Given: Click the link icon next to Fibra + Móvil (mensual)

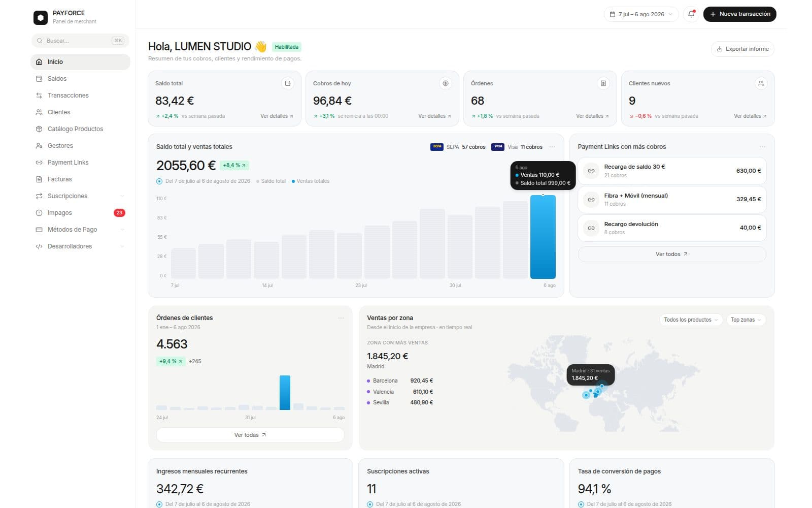Looking at the screenshot, I should tap(591, 200).
